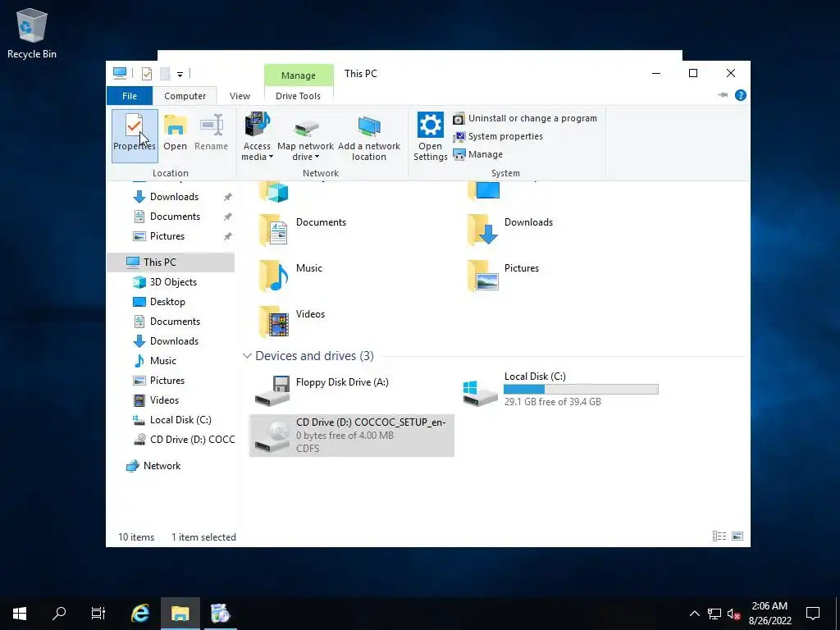The image size is (840, 630).
Task: Collapse the Devices and drives section
Action: [247, 356]
